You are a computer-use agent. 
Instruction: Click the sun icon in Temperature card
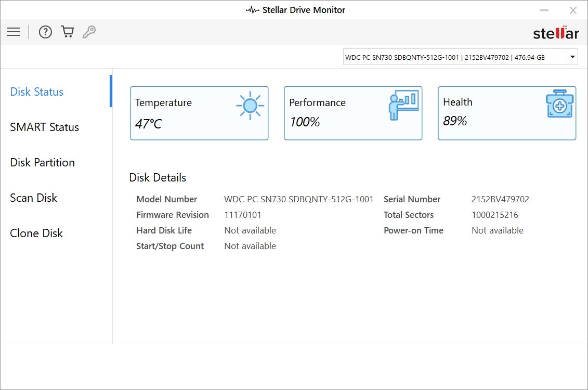coord(250,106)
